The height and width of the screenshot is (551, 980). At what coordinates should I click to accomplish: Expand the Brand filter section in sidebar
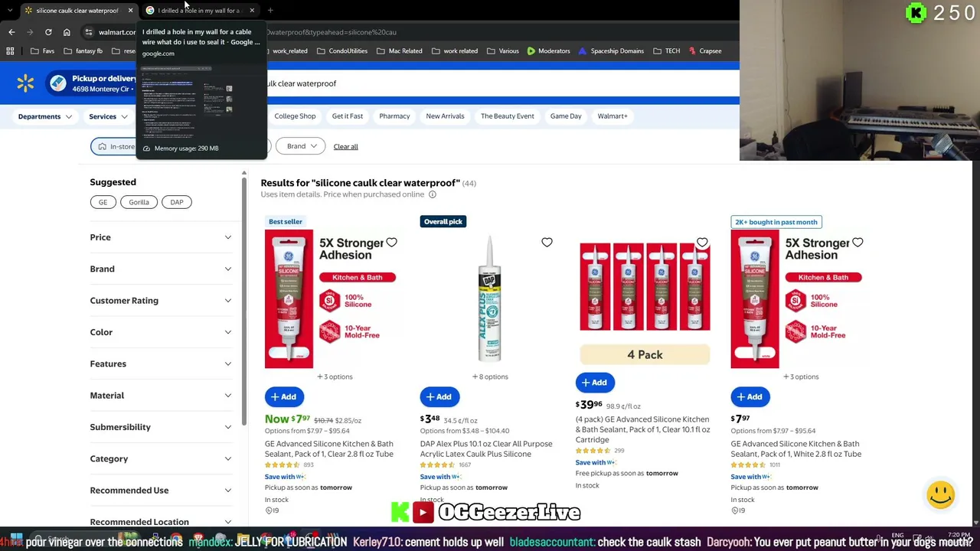point(161,269)
